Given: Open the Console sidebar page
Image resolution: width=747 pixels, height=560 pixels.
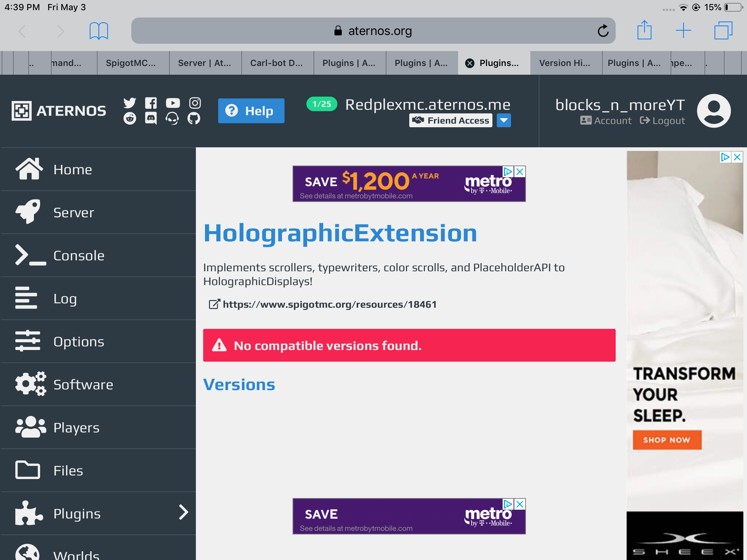Looking at the screenshot, I should (98, 255).
